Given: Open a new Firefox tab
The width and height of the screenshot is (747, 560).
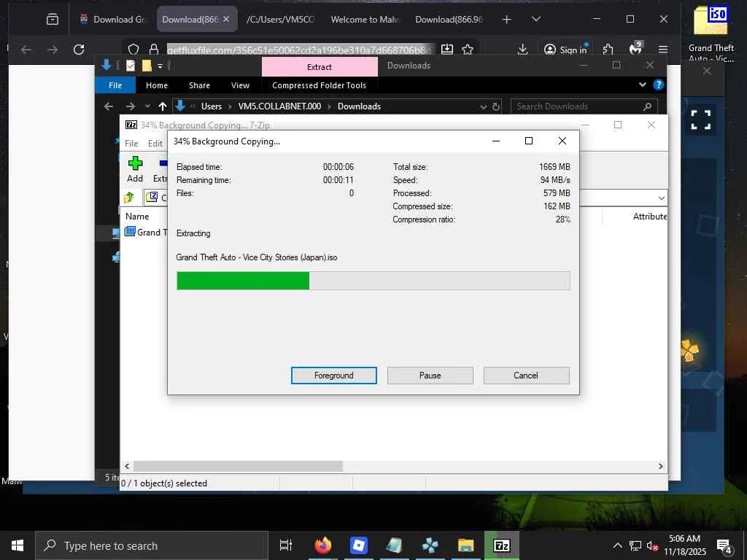Looking at the screenshot, I should [x=506, y=19].
